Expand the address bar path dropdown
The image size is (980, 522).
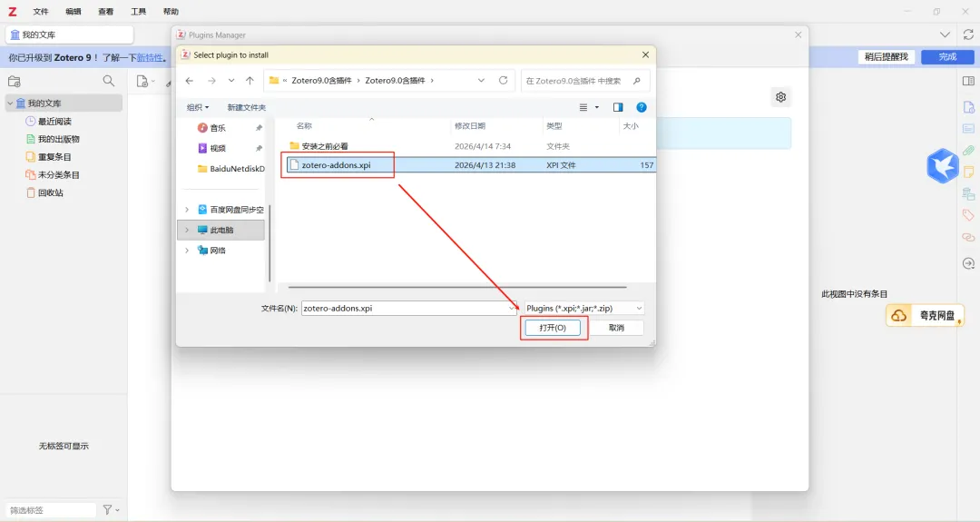coord(481,81)
